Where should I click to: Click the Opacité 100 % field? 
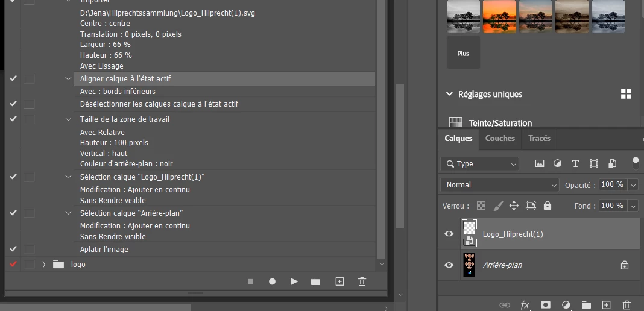613,184
